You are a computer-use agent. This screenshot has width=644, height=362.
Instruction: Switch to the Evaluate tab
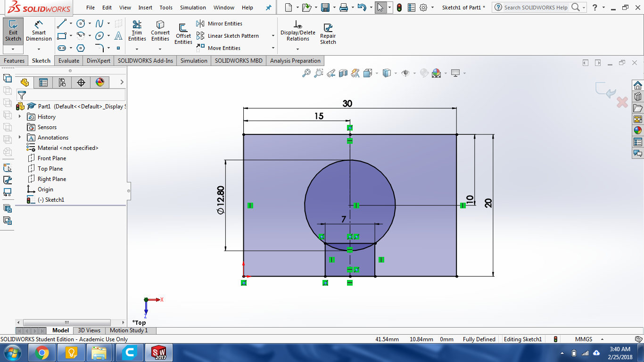coord(69,61)
